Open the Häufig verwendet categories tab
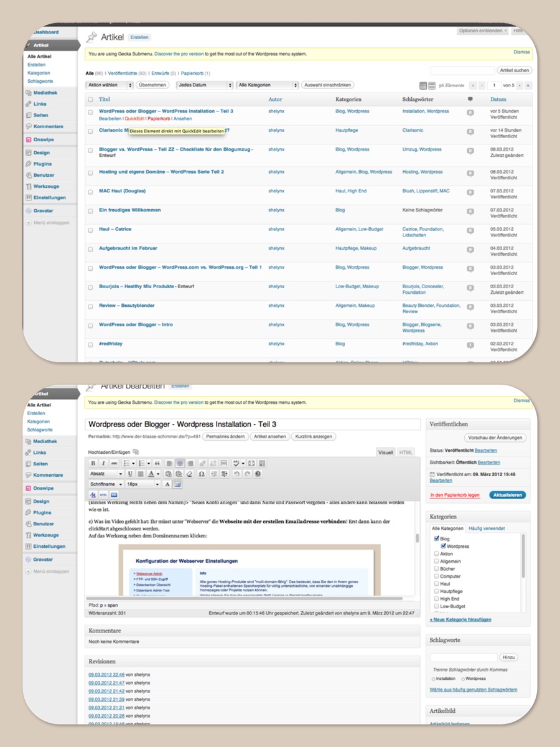The image size is (560, 747). coord(487,529)
